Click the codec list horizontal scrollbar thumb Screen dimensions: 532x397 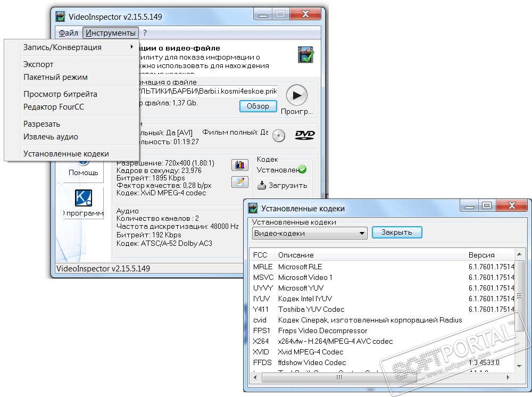coord(339,377)
